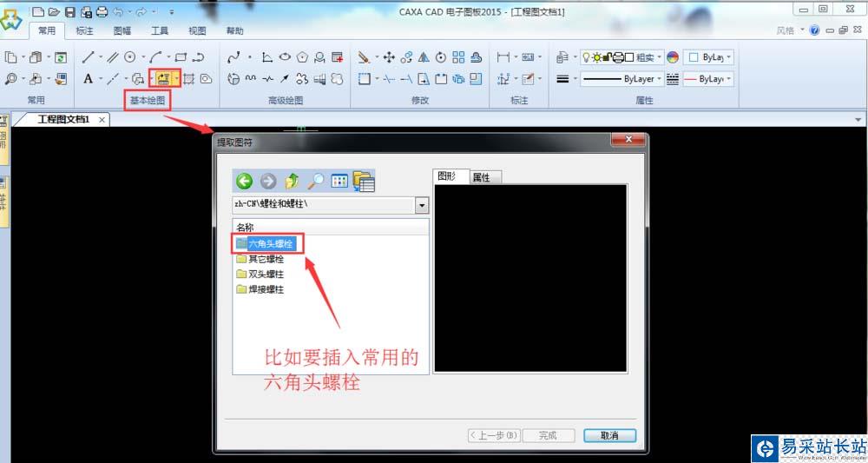
Task: Expand the dropdown arrow beside Extract Symbol icon
Action: [x=176, y=79]
